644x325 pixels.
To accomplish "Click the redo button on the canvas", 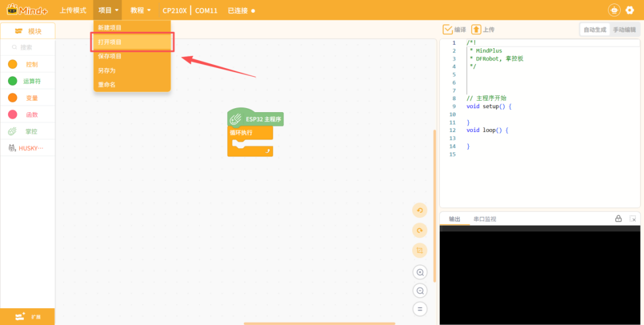I will pyautogui.click(x=419, y=231).
